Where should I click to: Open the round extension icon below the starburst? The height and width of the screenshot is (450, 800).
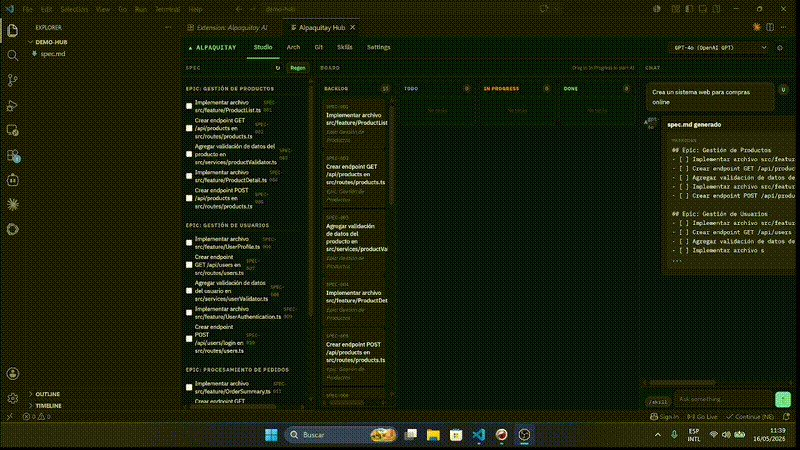pos(13,230)
